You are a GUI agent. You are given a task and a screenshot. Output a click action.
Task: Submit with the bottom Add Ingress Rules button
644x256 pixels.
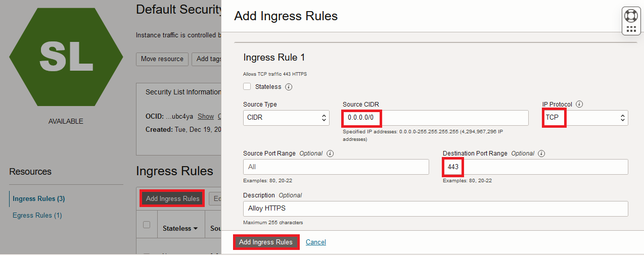[266, 242]
